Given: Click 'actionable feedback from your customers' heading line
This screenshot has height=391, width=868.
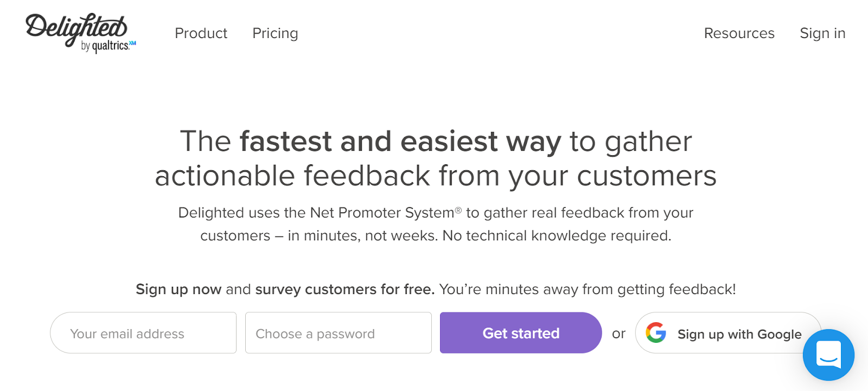Looking at the screenshot, I should pyautogui.click(x=436, y=176).
